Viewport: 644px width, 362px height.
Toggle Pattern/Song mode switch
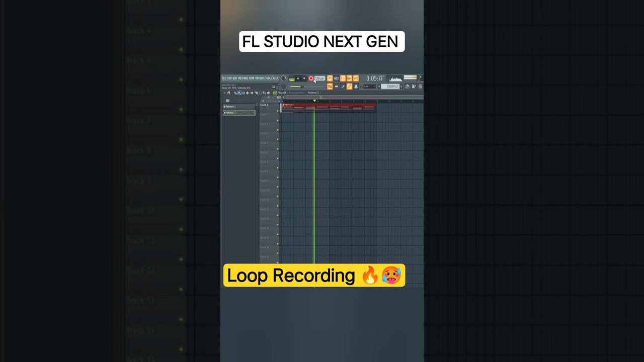coord(292,78)
